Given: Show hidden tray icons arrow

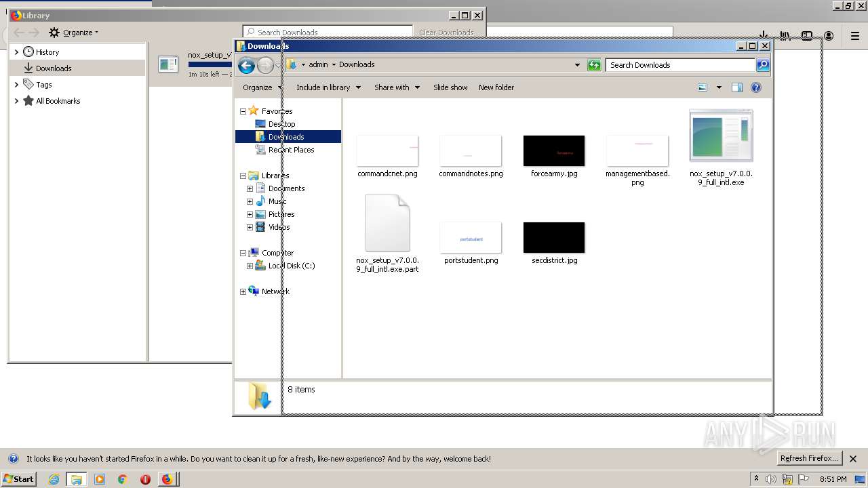Looking at the screenshot, I should point(756,479).
